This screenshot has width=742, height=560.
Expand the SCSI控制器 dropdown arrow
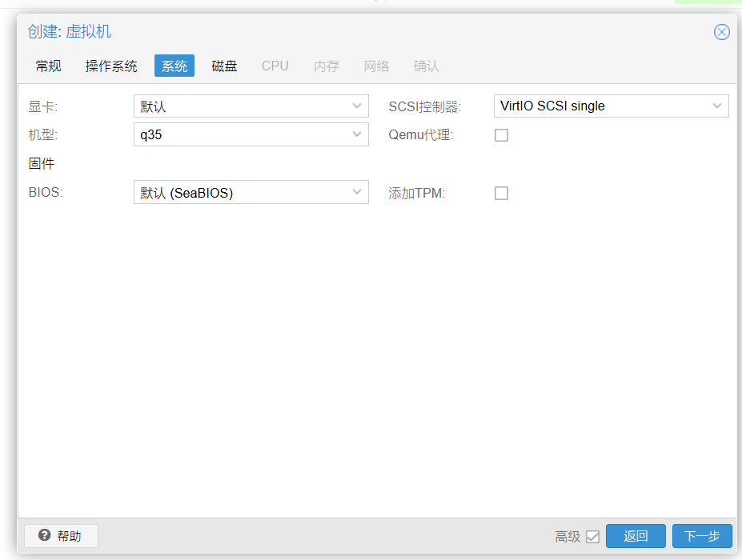click(x=717, y=106)
